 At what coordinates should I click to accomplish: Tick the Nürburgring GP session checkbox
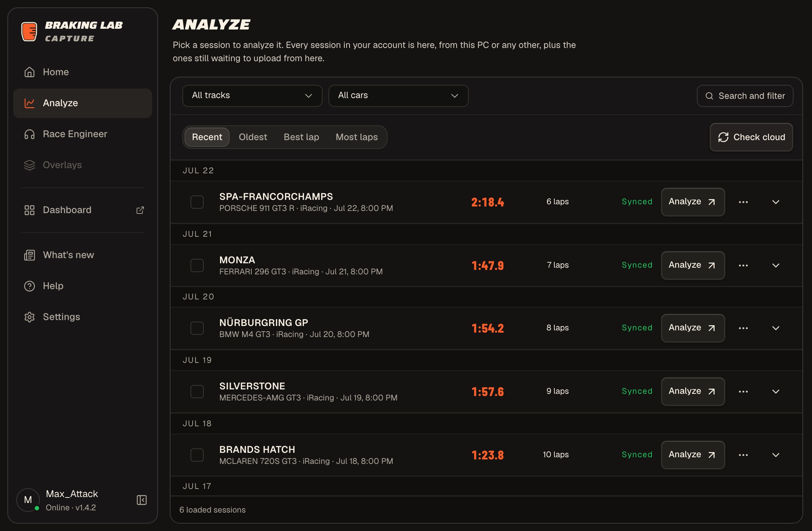[197, 328]
